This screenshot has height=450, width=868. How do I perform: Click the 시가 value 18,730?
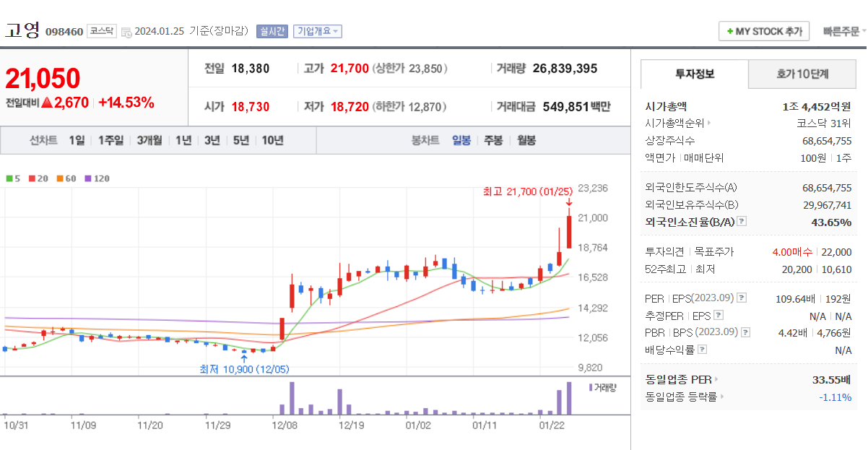pos(251,107)
